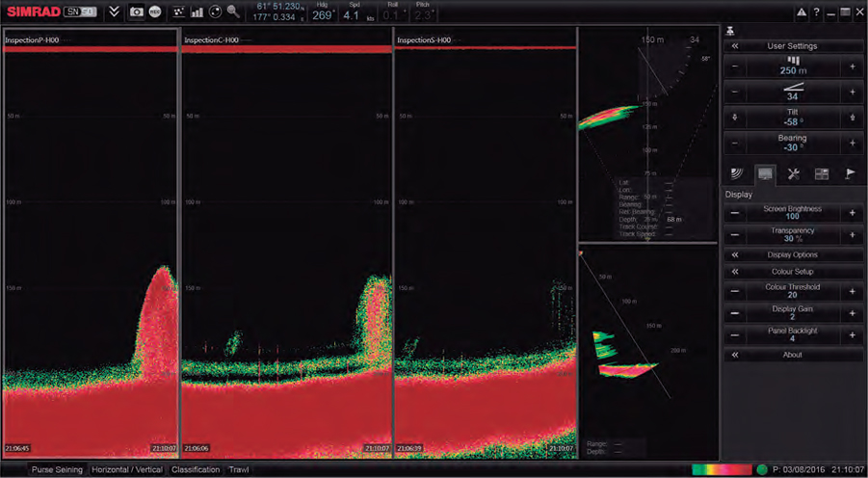Open the Setup wrench menu icon
Image resolution: width=868 pixels, height=478 pixels.
click(x=793, y=173)
